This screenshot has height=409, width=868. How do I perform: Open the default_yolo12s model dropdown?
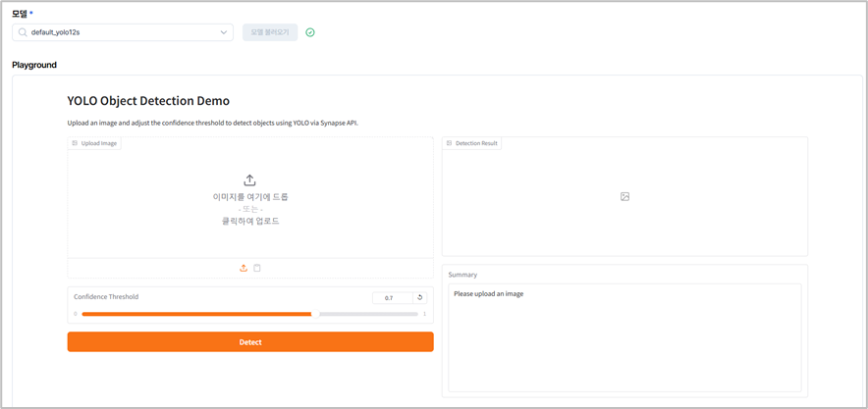point(123,32)
